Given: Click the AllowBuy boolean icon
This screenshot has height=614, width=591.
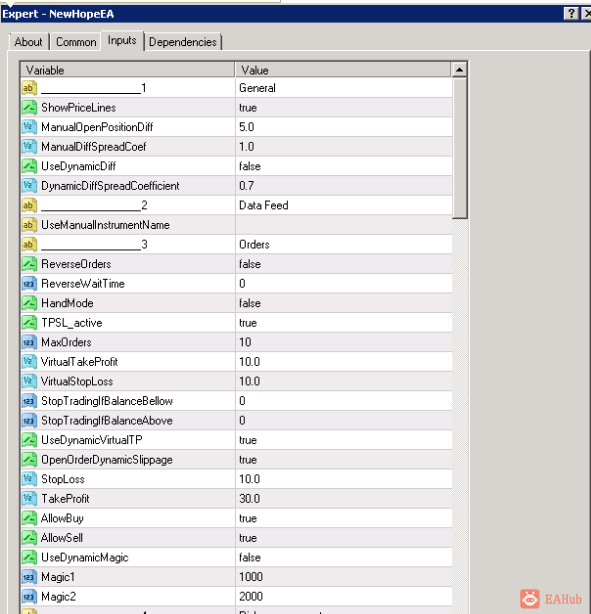Looking at the screenshot, I should point(29,518).
